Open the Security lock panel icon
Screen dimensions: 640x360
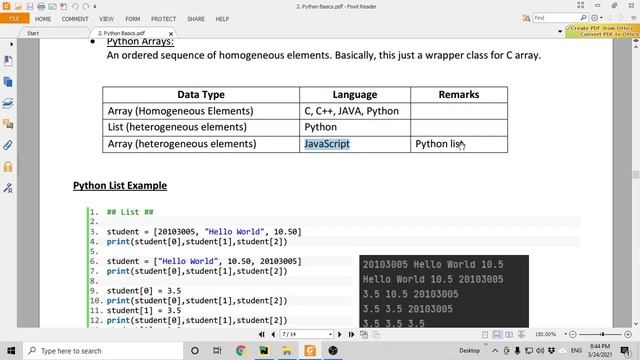[x=8, y=167]
